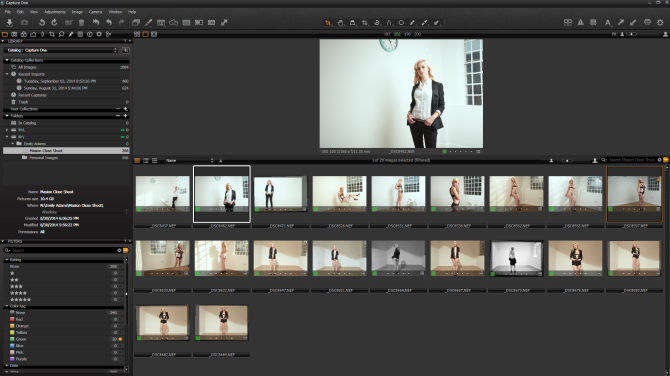Select the circular Spot removal cursor tool
This screenshot has width=670, height=376.
401,23
